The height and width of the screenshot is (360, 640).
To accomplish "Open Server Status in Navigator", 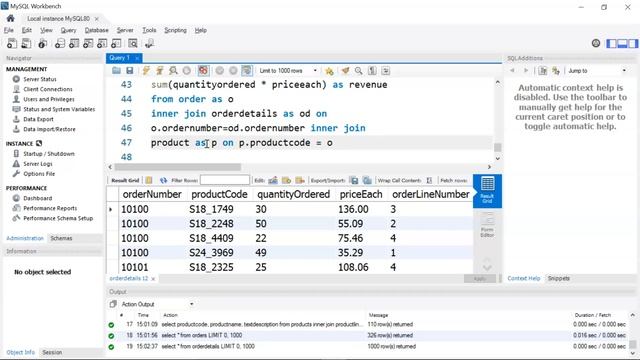I will [40, 79].
